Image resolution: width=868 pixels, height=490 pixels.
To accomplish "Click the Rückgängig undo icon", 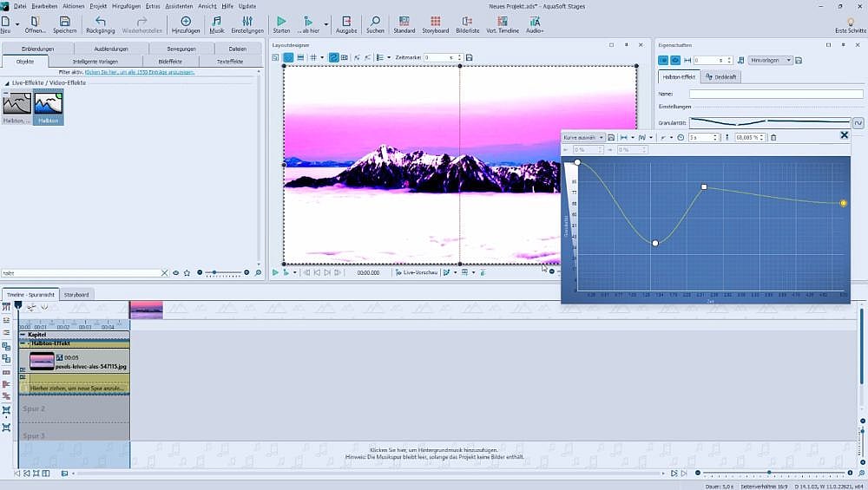I will click(x=100, y=21).
